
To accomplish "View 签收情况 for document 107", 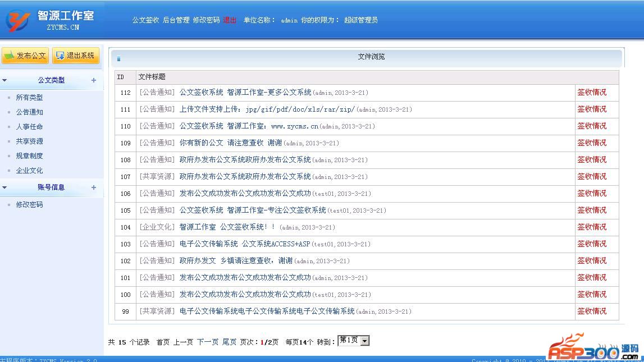I will pyautogui.click(x=592, y=176).
